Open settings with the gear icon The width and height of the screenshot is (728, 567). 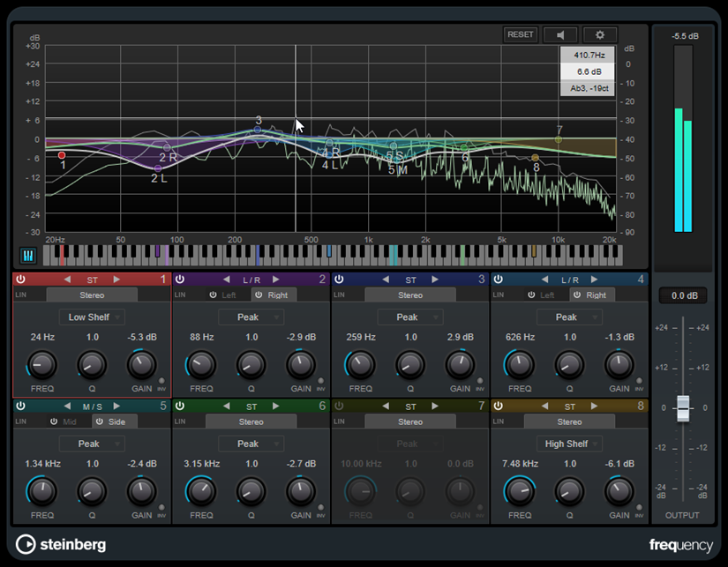click(600, 34)
